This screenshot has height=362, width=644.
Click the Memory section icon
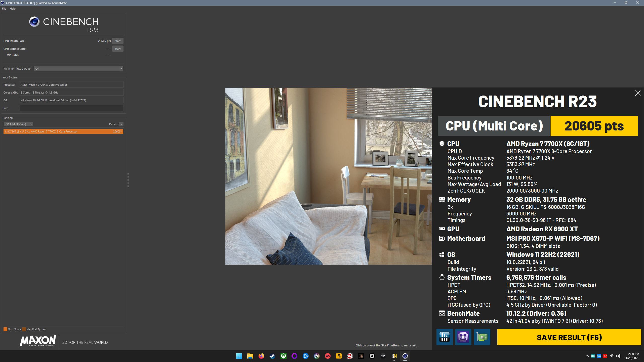pos(442,199)
